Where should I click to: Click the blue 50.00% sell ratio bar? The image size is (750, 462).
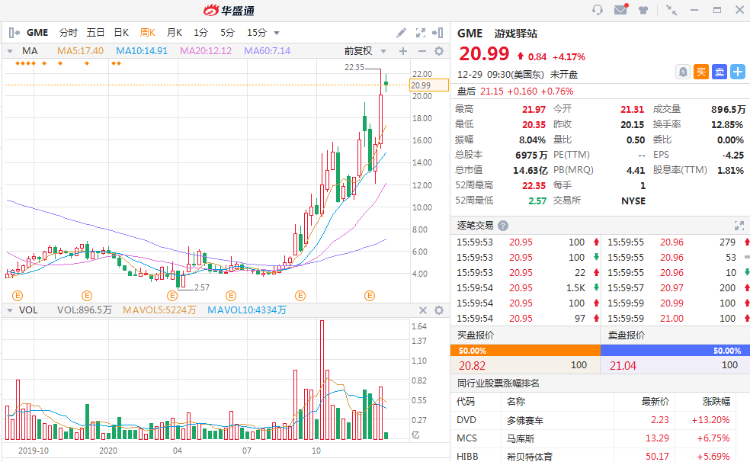click(675, 351)
